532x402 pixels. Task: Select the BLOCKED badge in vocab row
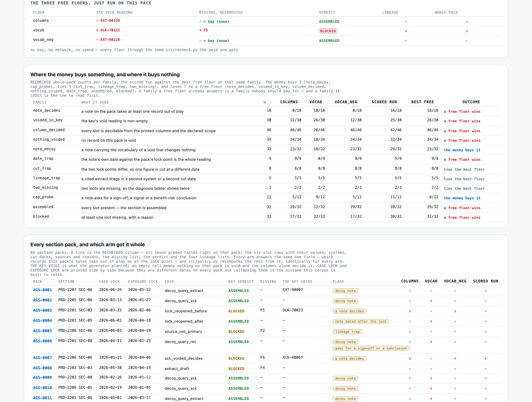coord(328,31)
